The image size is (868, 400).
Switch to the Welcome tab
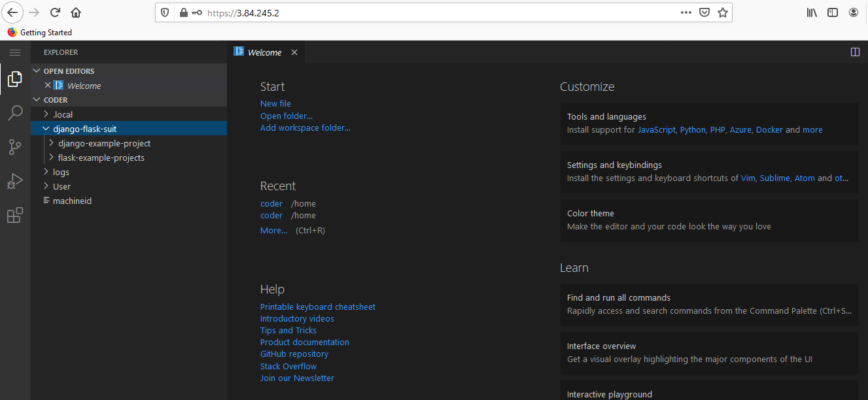(x=264, y=52)
